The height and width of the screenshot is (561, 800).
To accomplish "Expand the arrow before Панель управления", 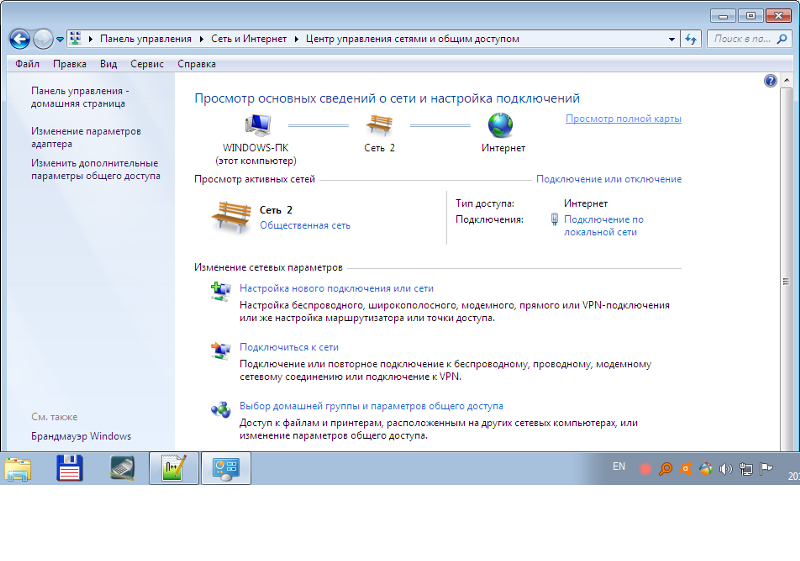I will pyautogui.click(x=90, y=39).
